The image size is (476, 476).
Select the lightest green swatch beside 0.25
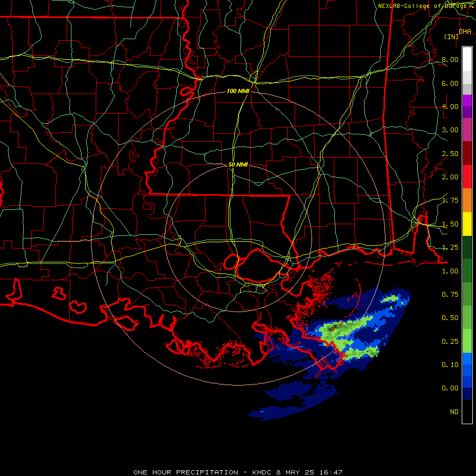467,341
